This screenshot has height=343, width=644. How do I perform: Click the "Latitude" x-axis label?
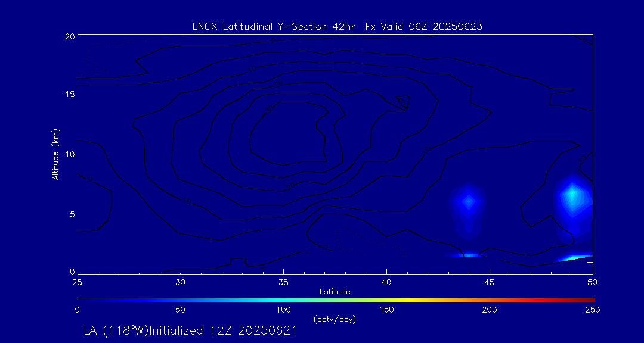(x=335, y=292)
